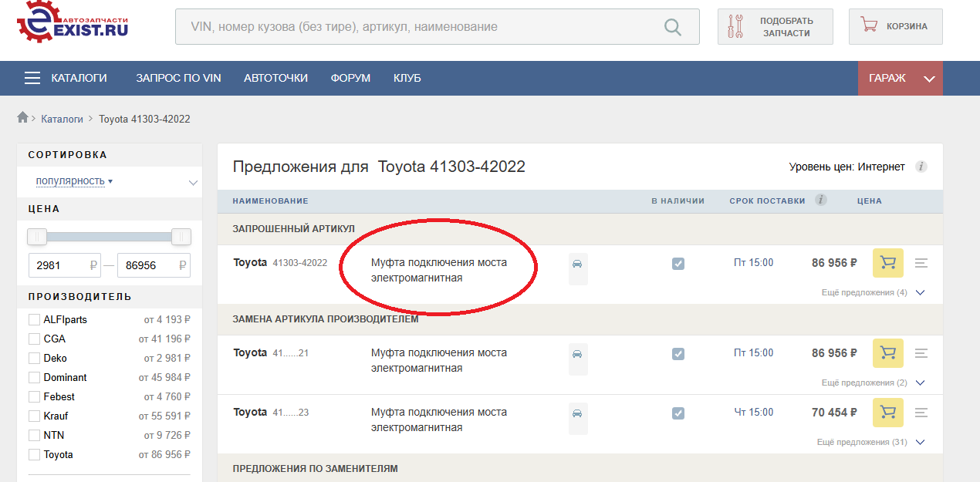The height and width of the screenshot is (482, 980).
Task: Click the Каталоги breadcrumb link
Action: point(62,119)
